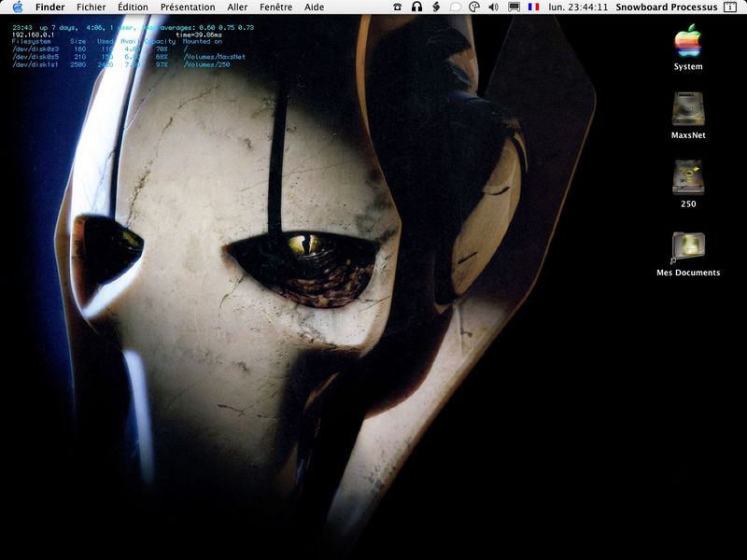Open the volume speaker menu

point(494,7)
